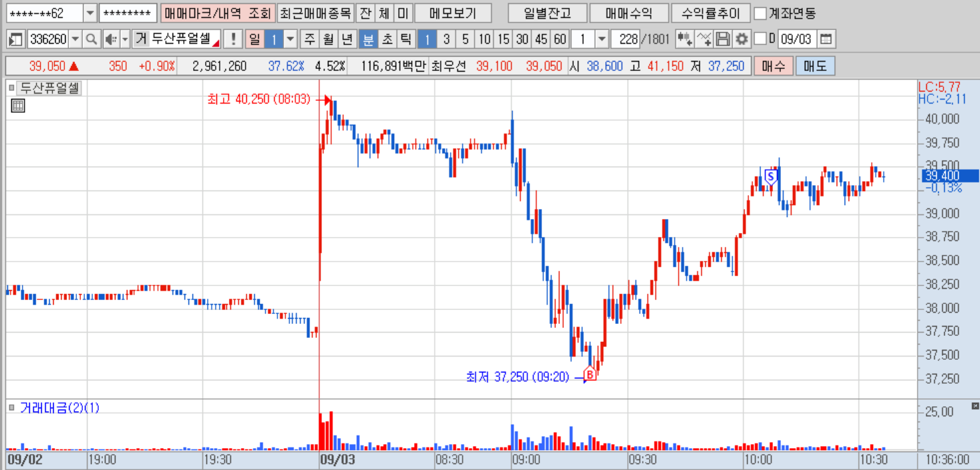Click the speaker sound icon in toolbar
980x470 pixels.
pyautogui.click(x=111, y=39)
